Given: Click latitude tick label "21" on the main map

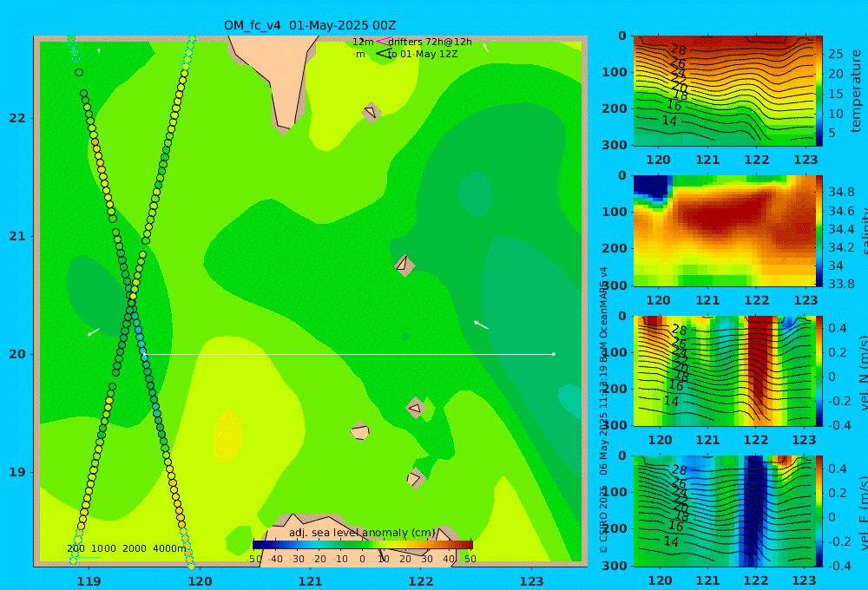Looking at the screenshot, I should coord(17,236).
